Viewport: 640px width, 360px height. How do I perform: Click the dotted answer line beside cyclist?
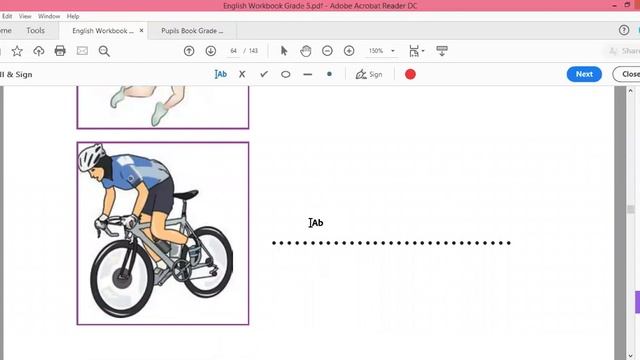[x=391, y=243]
